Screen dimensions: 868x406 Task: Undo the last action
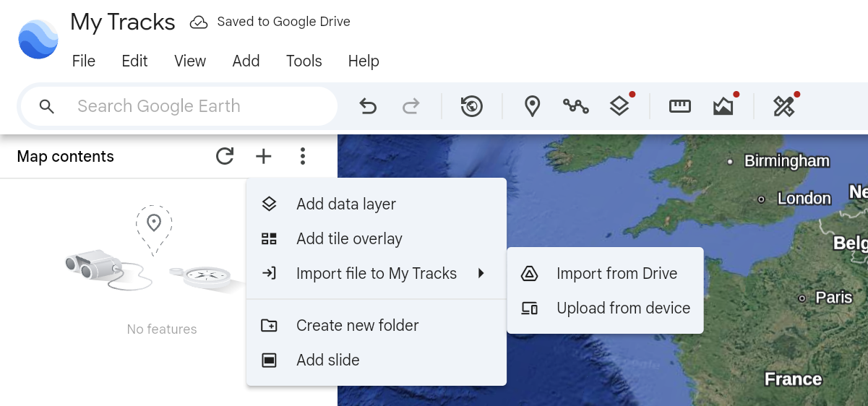[368, 107]
